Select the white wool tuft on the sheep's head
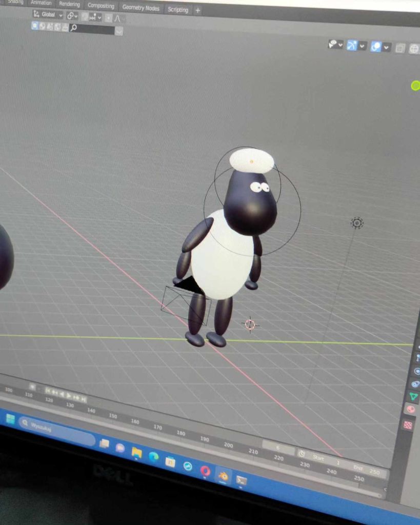 click(251, 161)
